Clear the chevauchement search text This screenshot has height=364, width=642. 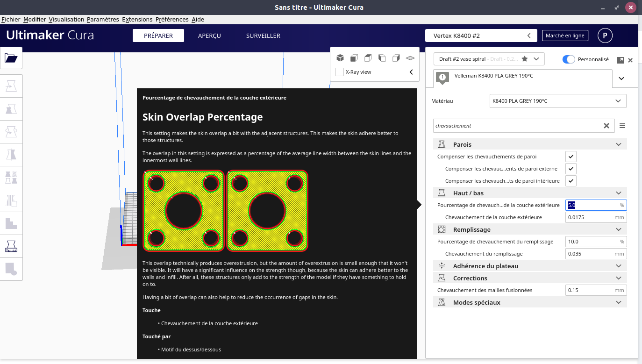[606, 126]
